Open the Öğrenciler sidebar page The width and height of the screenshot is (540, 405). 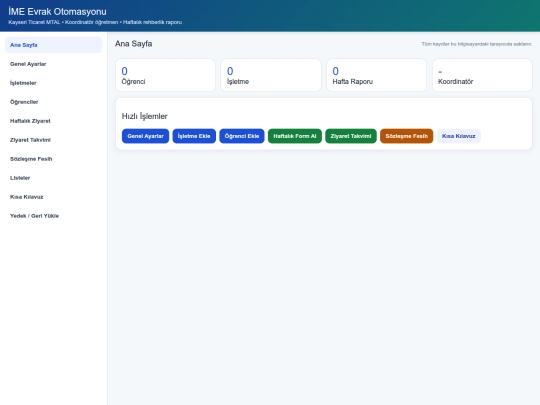53,102
